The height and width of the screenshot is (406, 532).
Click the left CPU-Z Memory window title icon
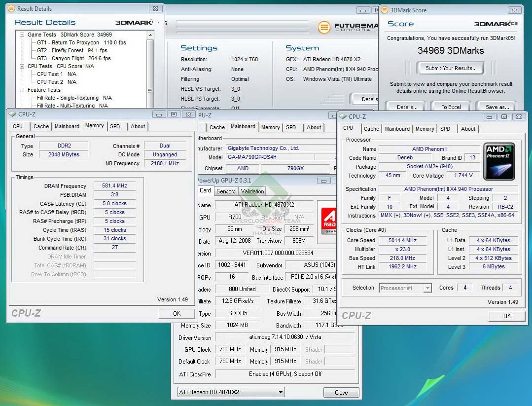pyautogui.click(x=12, y=114)
